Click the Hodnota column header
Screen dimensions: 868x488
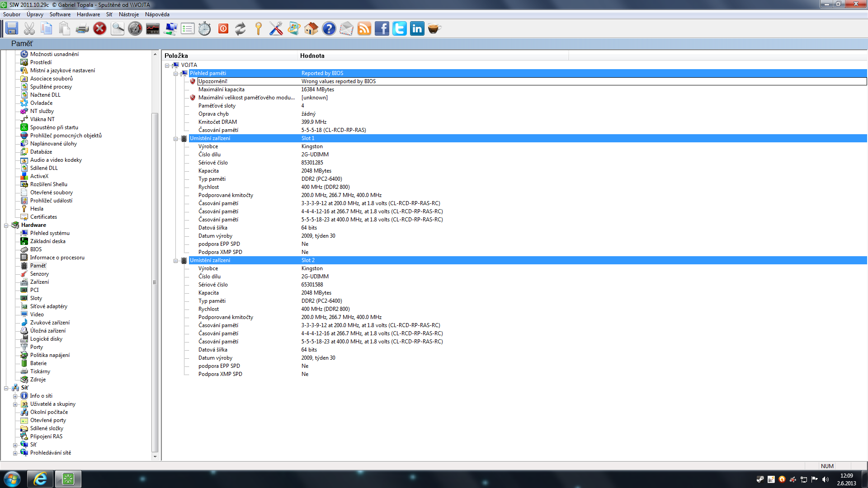click(x=312, y=56)
